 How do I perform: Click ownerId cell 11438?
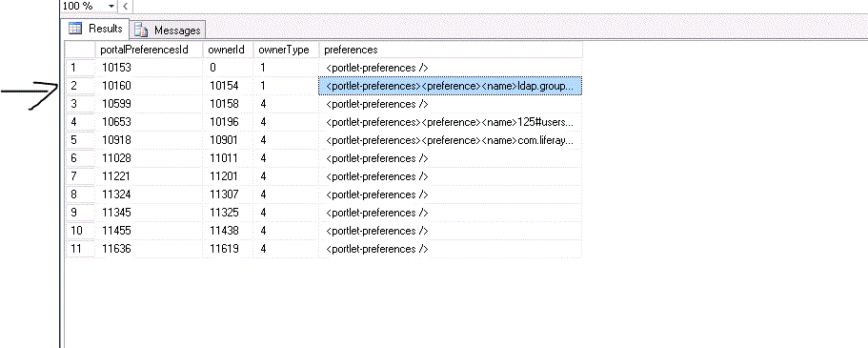coord(229,231)
